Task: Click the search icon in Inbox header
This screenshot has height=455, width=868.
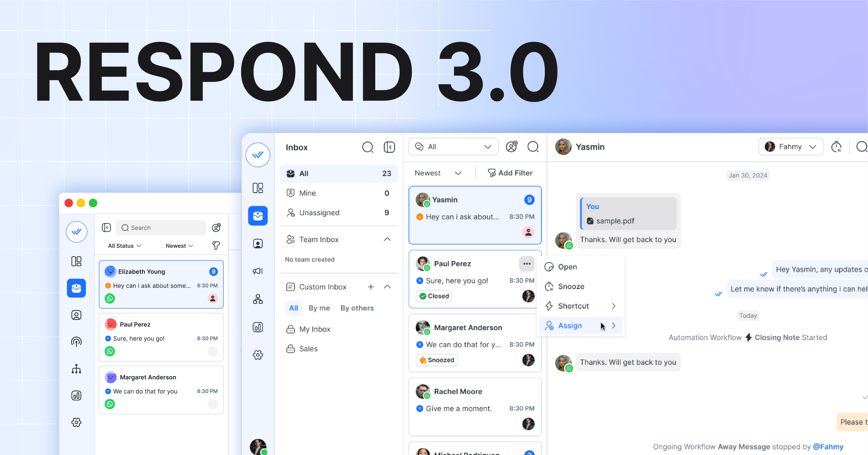Action: [367, 148]
